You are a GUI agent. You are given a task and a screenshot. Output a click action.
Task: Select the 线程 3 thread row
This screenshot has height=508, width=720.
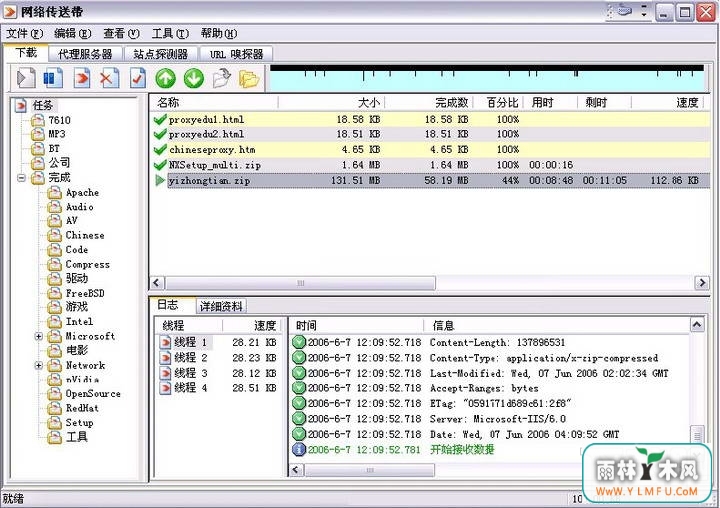[219, 373]
